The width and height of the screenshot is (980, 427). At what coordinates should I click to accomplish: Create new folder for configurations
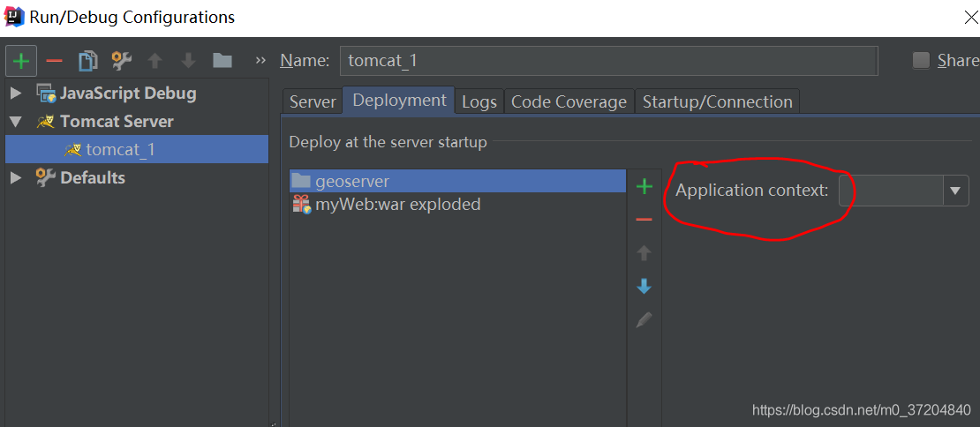coord(222,61)
